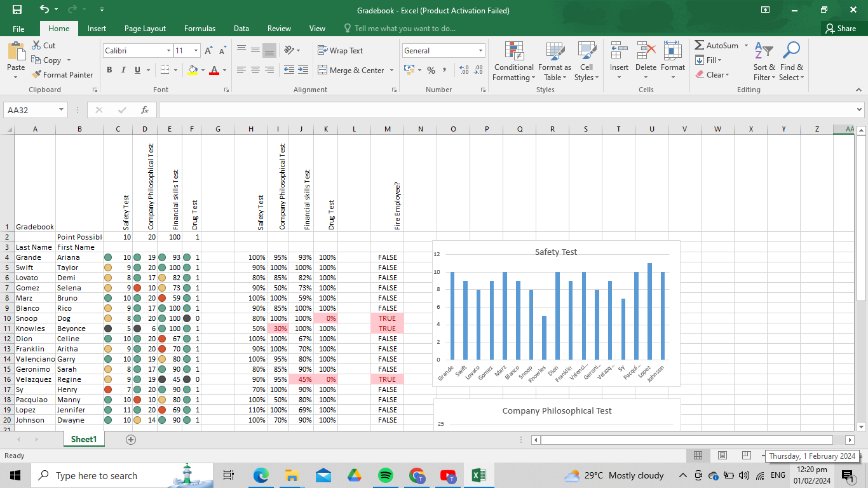Image resolution: width=868 pixels, height=488 pixels.
Task: Click the Paste clipboard icon
Action: (x=16, y=52)
